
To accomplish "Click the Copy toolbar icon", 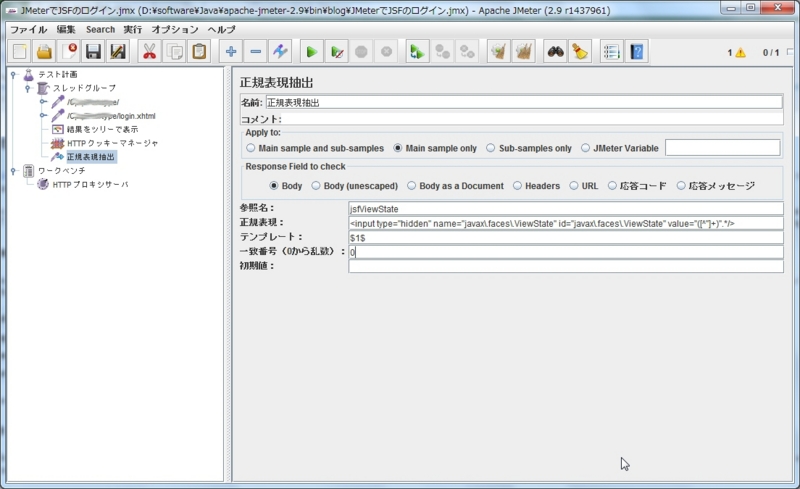I will pos(174,52).
